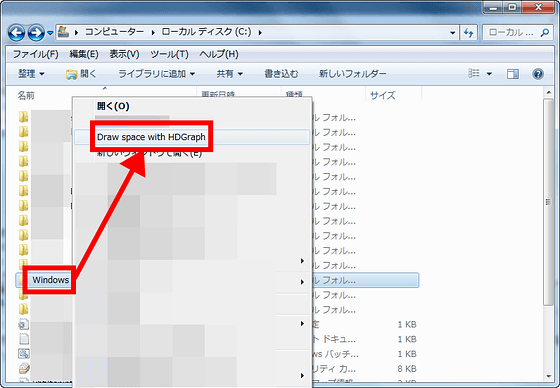Select ローカル ディスク (C:) breadcrumb segment

206,32
